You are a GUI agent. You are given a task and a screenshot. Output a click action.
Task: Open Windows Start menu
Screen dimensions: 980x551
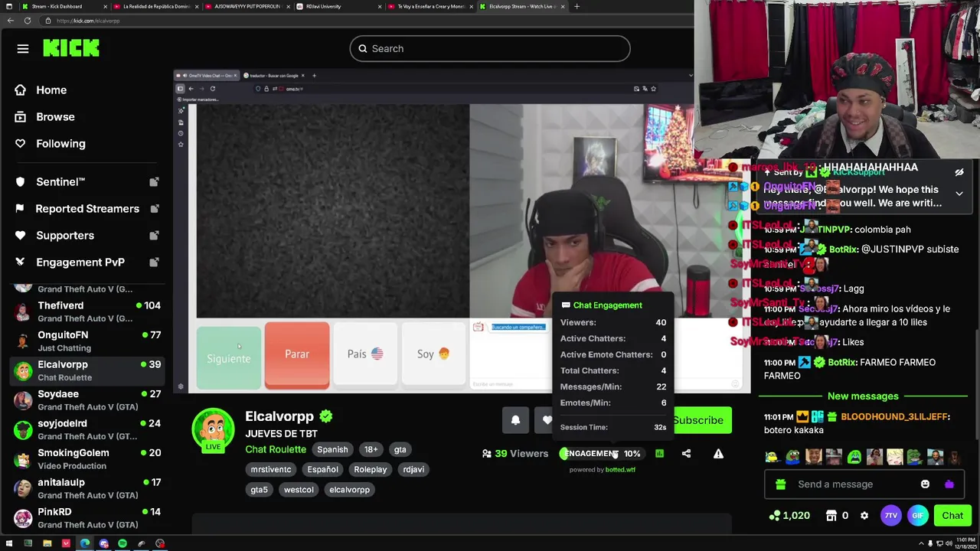pos(8,544)
